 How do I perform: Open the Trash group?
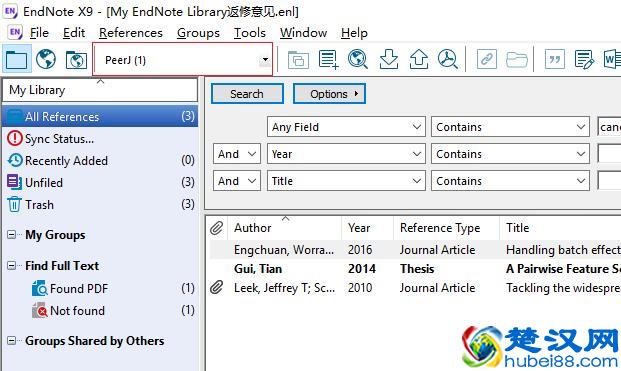tap(100, 204)
